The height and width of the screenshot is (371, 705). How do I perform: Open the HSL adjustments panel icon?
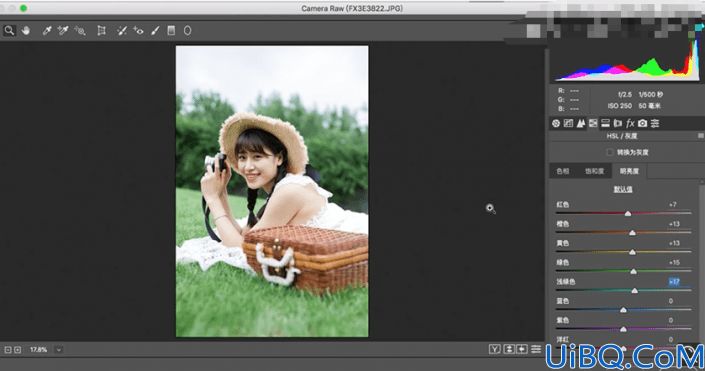click(x=593, y=123)
